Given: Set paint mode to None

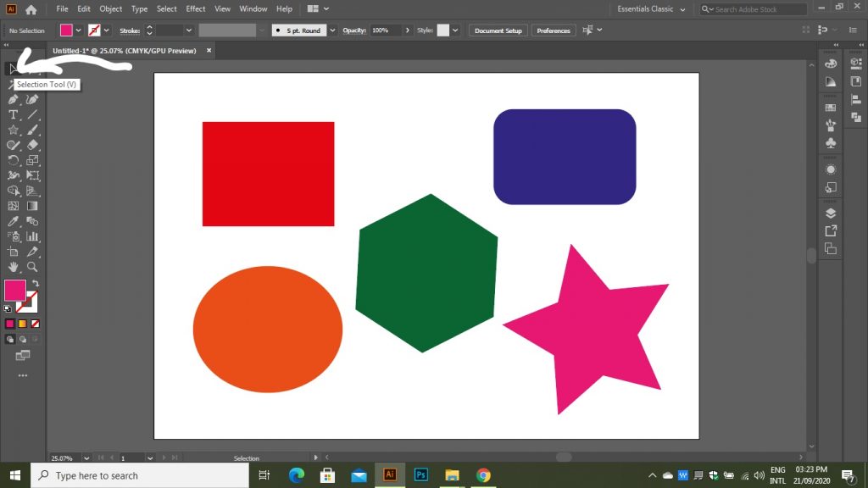Looking at the screenshot, I should pyautogui.click(x=35, y=324).
